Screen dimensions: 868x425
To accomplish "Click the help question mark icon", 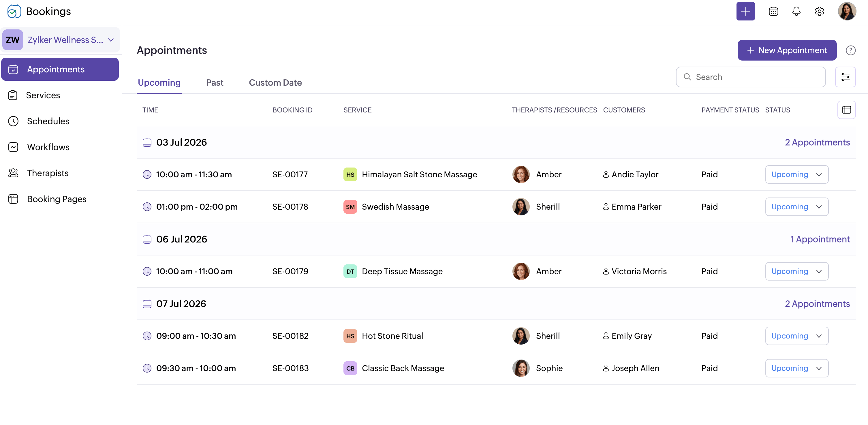I will click(850, 50).
